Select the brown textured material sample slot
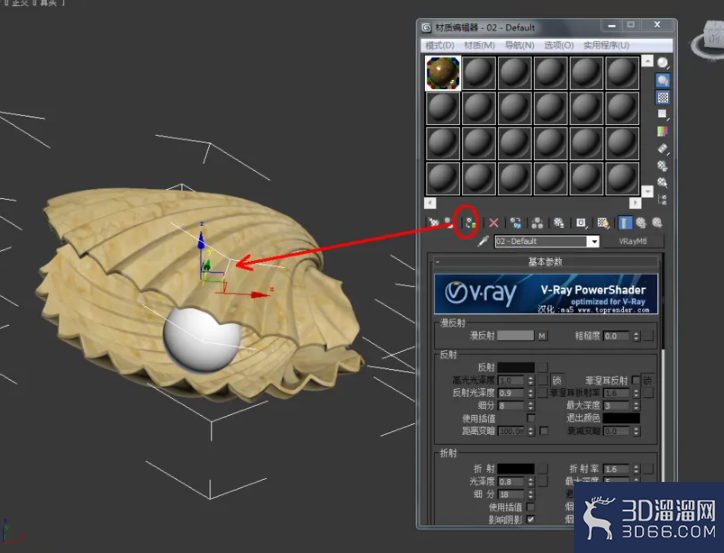 coord(443,73)
